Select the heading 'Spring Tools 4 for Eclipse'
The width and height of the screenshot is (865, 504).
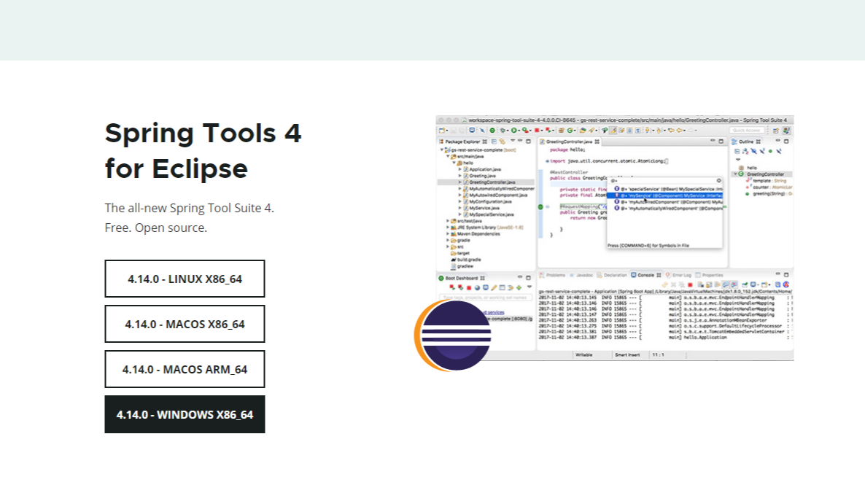pyautogui.click(x=203, y=150)
